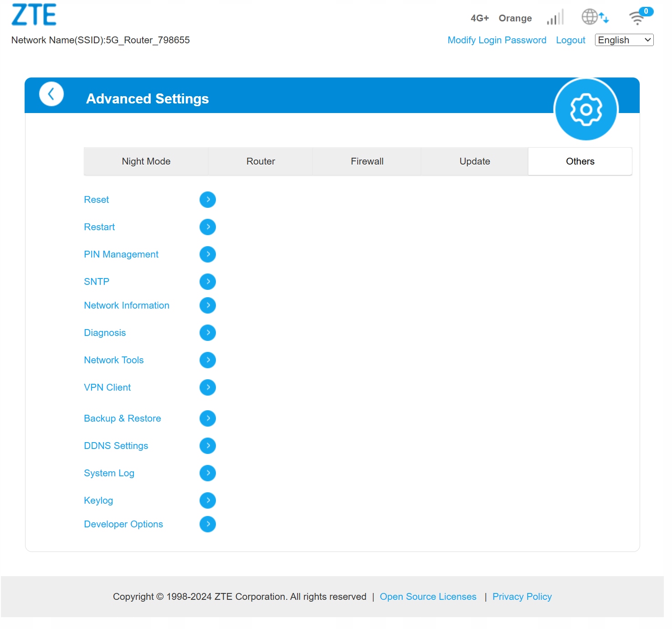Click the globe data traffic icon
672x629 pixels.
point(594,17)
